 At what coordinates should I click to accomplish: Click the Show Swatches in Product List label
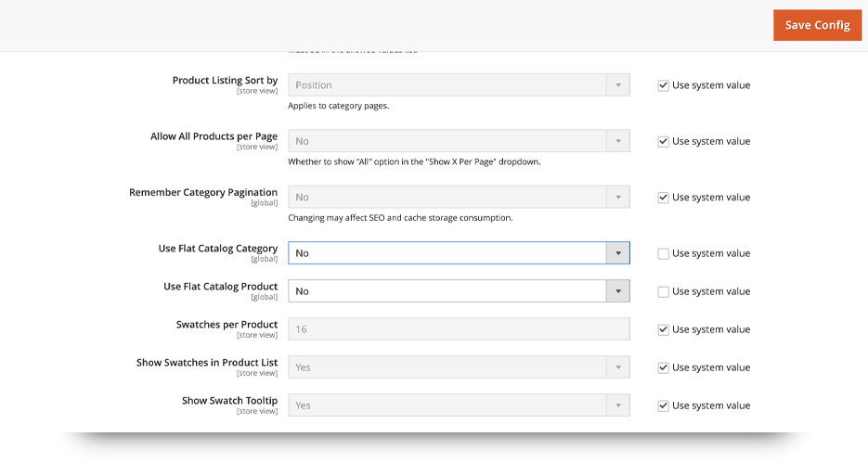(x=207, y=362)
